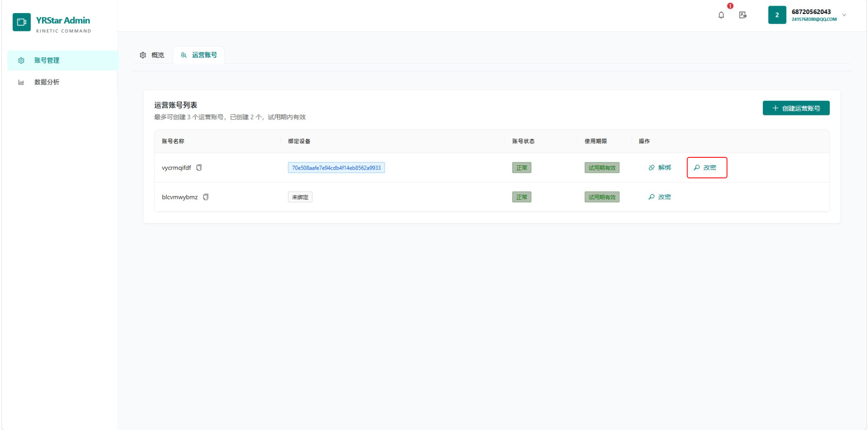Select 账号管理 in the sidebar
This screenshot has height=430, width=868.
tap(62, 61)
